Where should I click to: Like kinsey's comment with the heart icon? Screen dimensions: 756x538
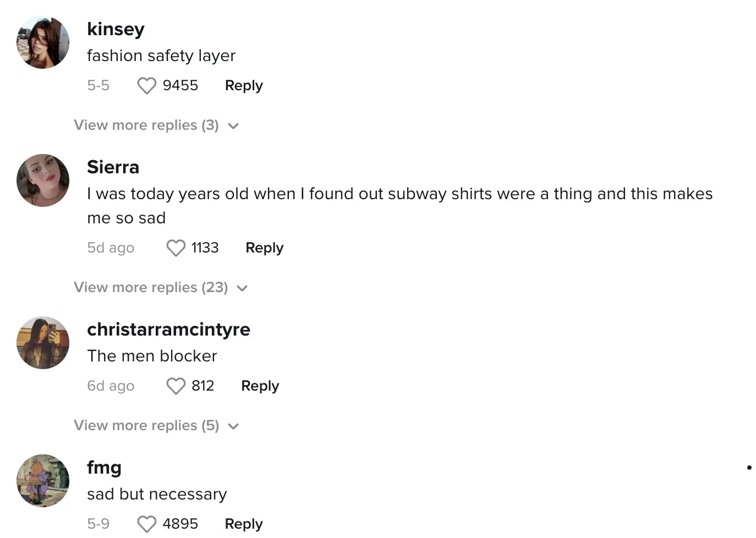(146, 86)
